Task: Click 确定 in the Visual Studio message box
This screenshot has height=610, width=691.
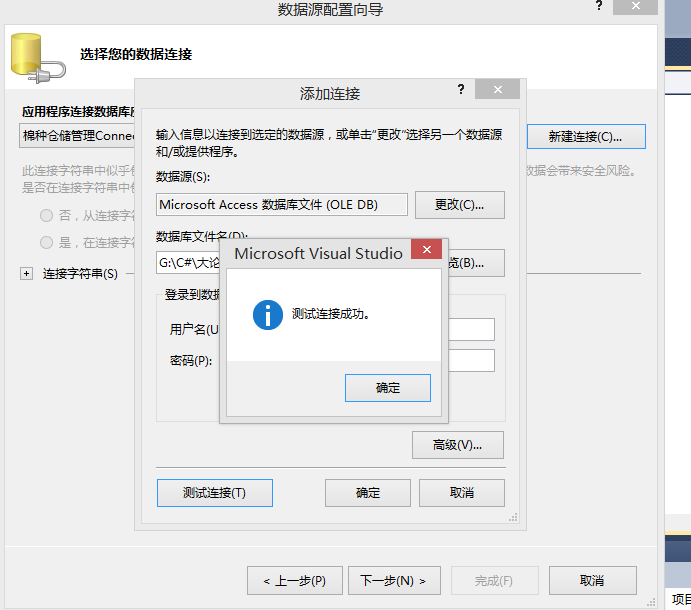Action: 388,388
